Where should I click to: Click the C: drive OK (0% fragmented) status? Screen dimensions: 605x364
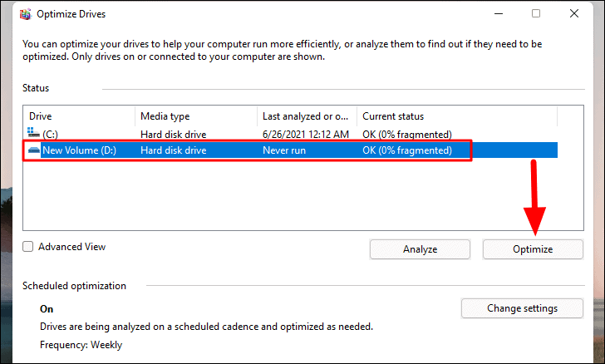pos(407,134)
